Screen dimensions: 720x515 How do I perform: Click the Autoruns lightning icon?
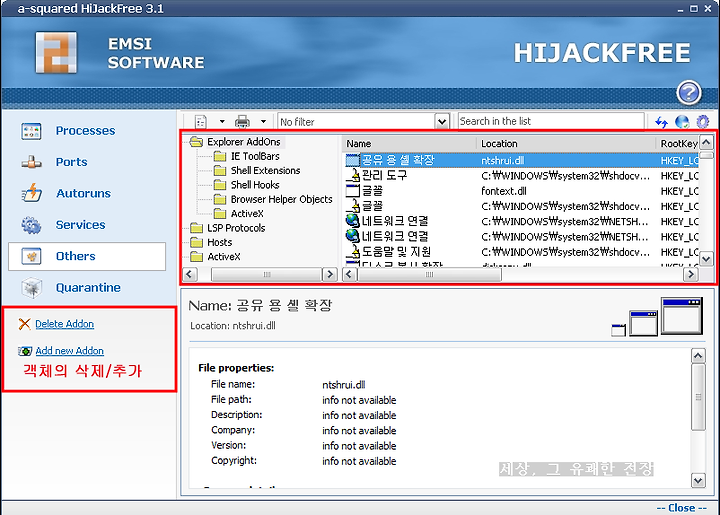pyautogui.click(x=31, y=193)
